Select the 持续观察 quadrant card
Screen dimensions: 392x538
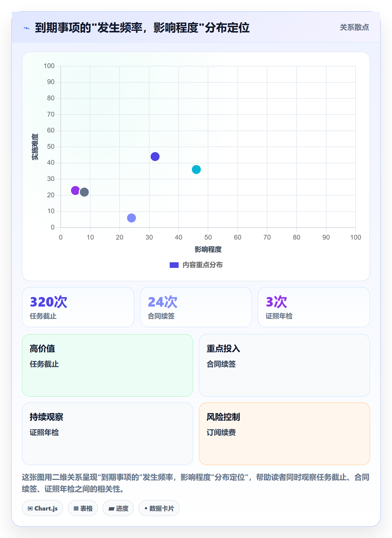(108, 433)
